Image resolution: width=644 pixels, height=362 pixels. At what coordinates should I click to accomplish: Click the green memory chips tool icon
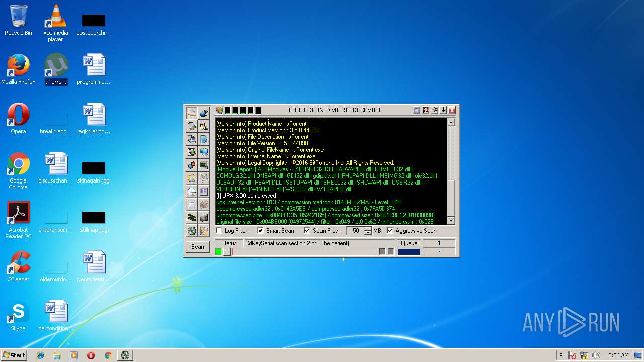pos(192,217)
